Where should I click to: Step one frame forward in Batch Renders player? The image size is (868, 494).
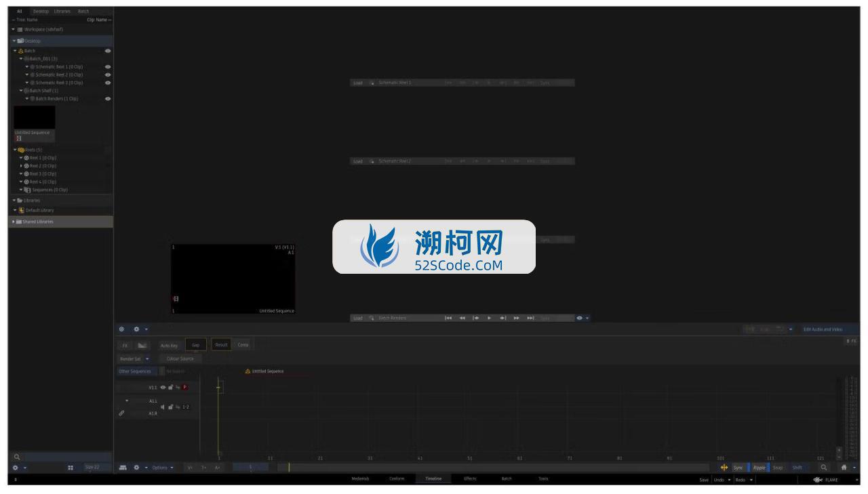pyautogui.click(x=503, y=317)
